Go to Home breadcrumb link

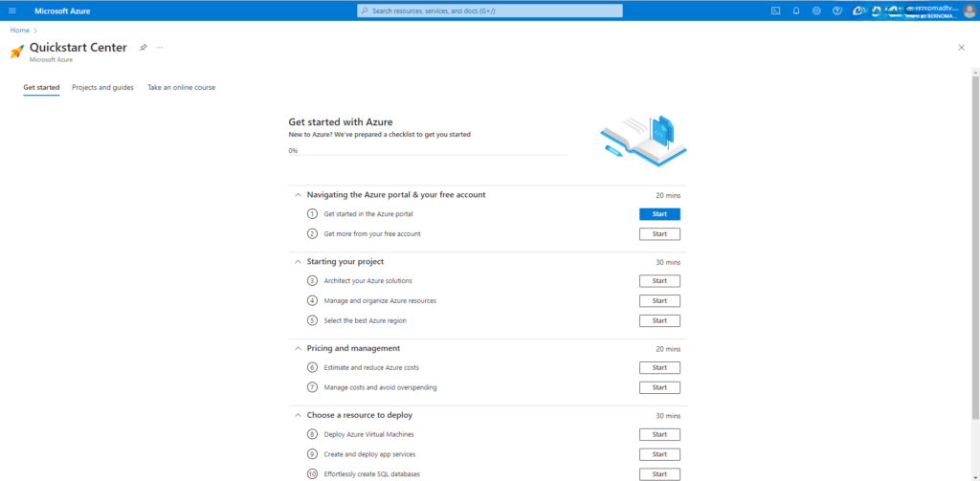(19, 31)
